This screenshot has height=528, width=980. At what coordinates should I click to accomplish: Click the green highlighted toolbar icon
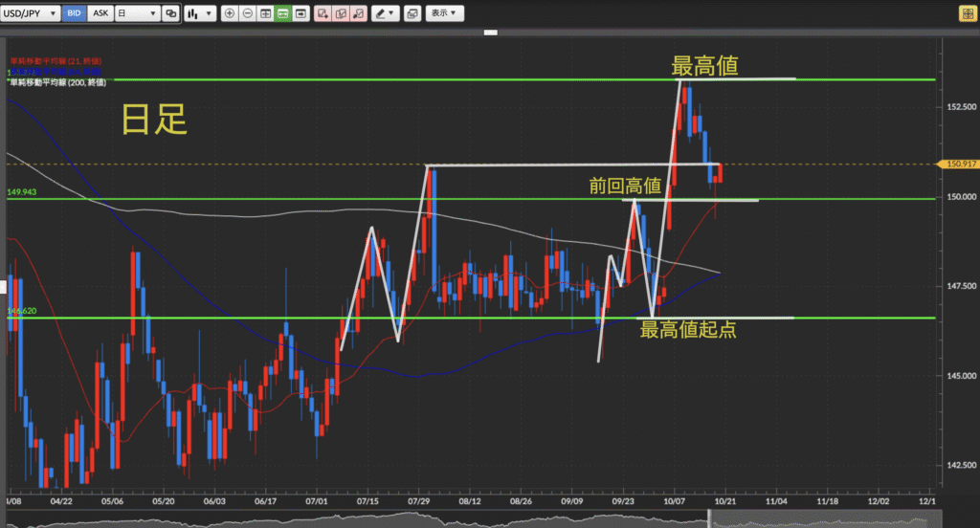[282, 14]
